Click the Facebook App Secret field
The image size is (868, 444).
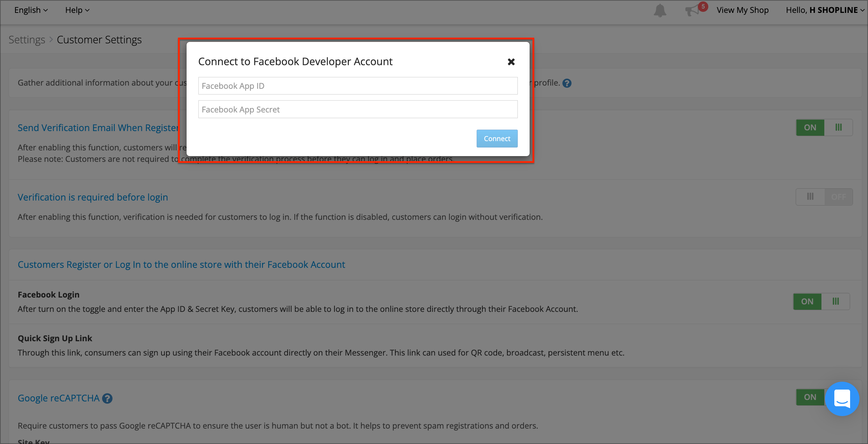tap(358, 109)
